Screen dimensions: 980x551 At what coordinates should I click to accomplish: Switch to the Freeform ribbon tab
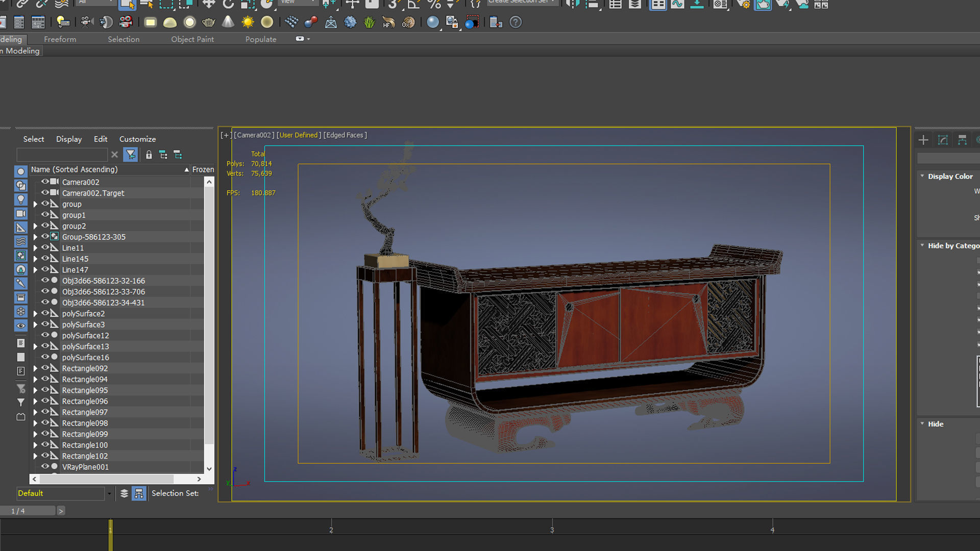click(60, 39)
